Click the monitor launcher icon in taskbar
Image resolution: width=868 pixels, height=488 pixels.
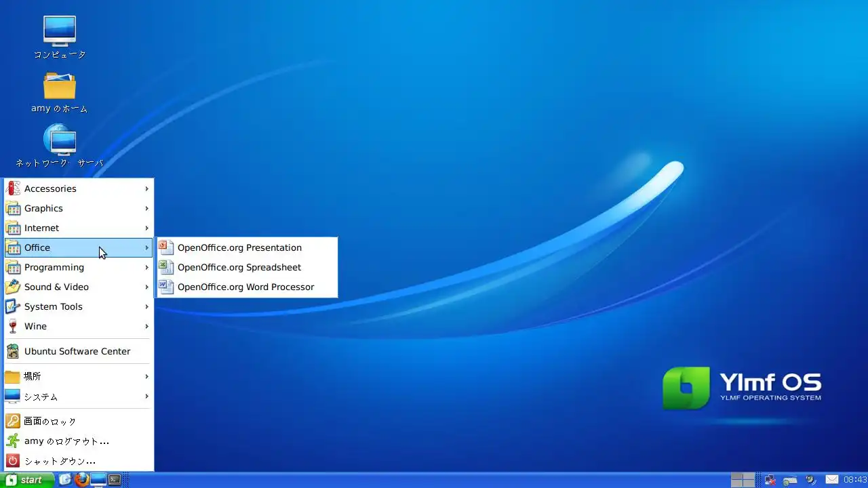[98, 480]
